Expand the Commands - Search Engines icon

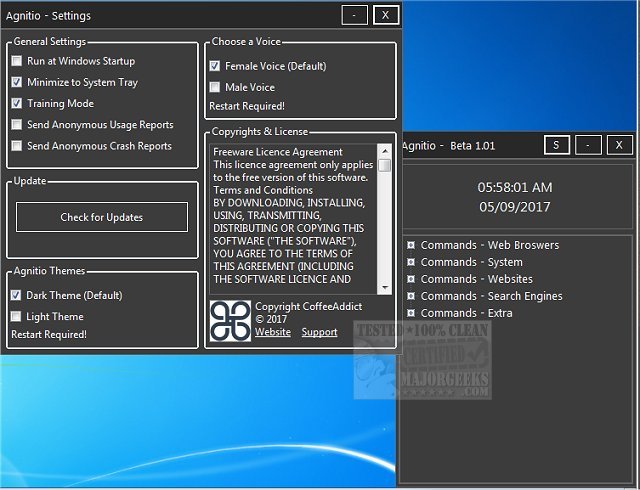pos(411,296)
